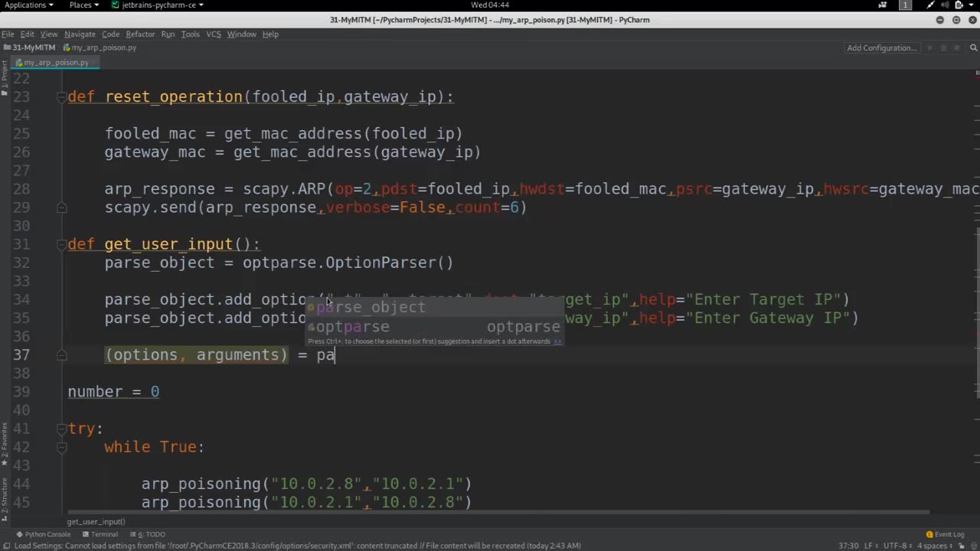Image resolution: width=980 pixels, height=551 pixels.
Task: Click the Debug toolbar icon
Action: pos(943,47)
